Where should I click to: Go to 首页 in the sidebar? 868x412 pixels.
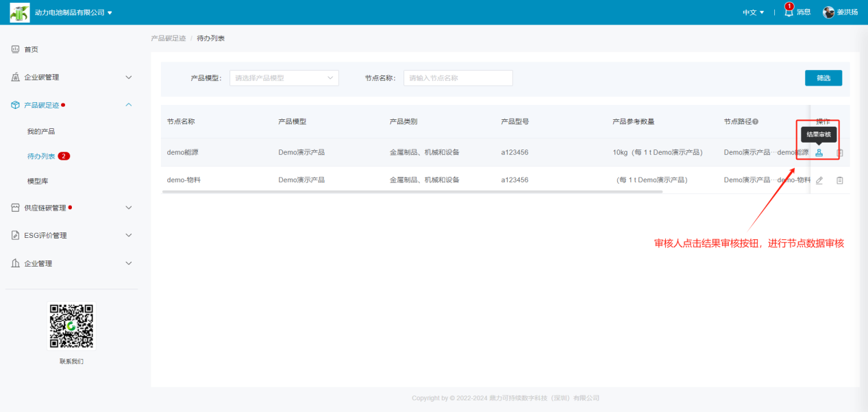point(32,49)
